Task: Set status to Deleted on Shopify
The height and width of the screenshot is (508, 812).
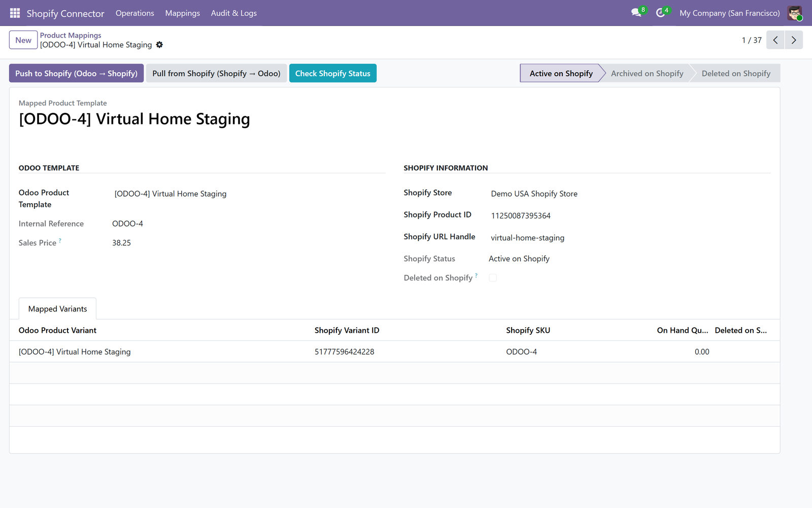Action: tap(736, 73)
